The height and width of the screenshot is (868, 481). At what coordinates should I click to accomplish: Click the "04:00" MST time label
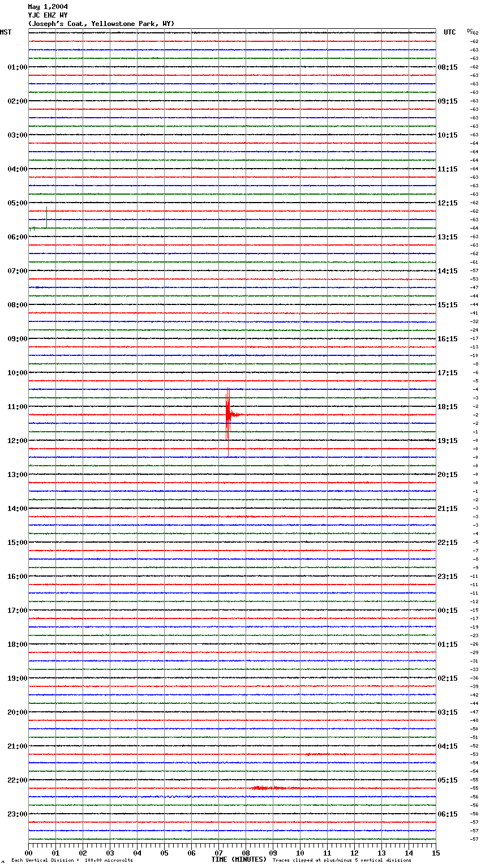click(x=18, y=169)
